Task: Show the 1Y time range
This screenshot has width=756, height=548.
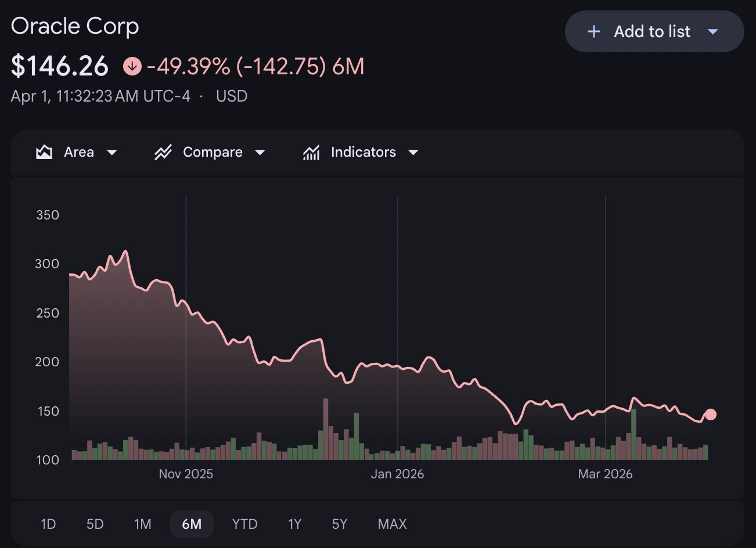Action: coord(294,524)
